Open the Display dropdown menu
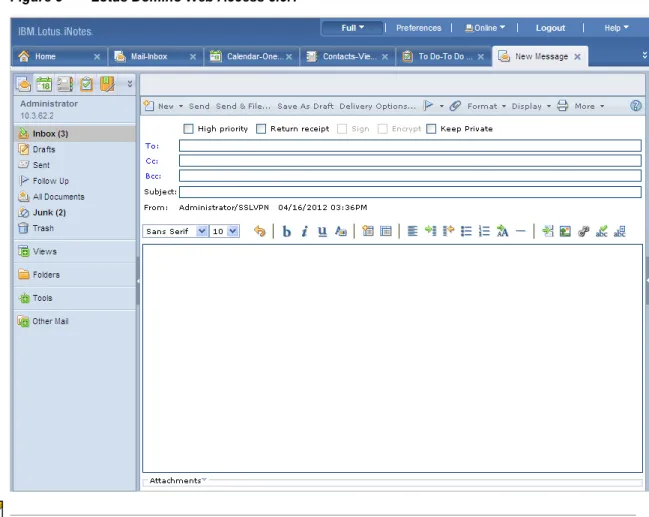The height and width of the screenshot is (517, 649). coord(531,106)
